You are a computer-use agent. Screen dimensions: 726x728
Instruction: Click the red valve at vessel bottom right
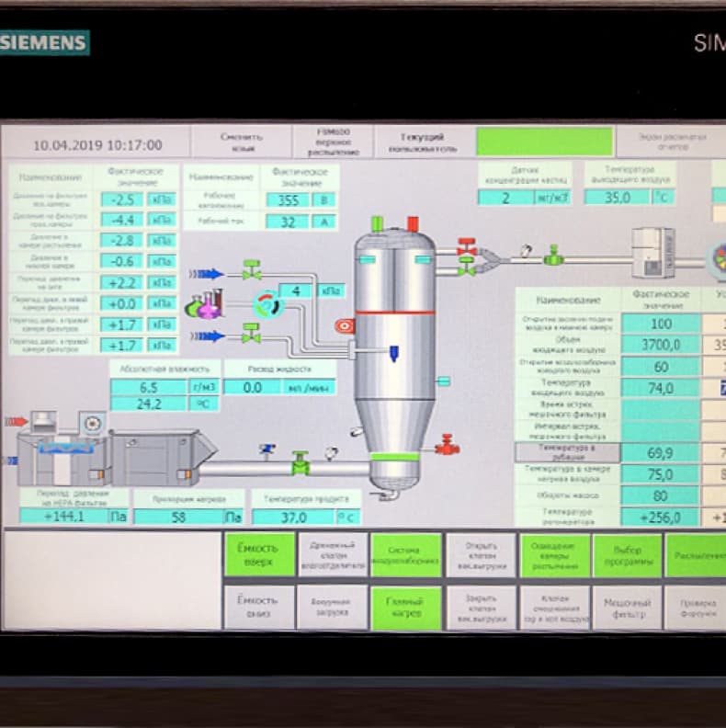tap(447, 445)
